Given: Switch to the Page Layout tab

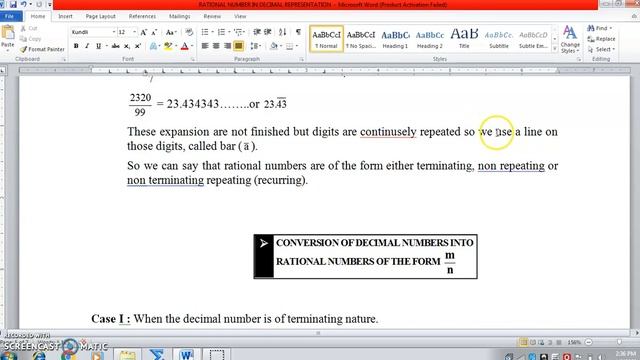Looking at the screenshot, I should [100, 16].
